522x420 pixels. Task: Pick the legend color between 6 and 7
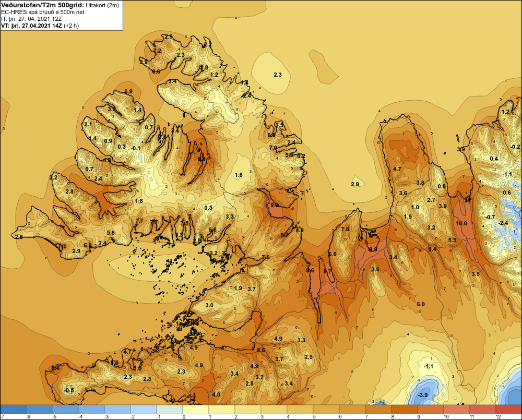point(352,410)
